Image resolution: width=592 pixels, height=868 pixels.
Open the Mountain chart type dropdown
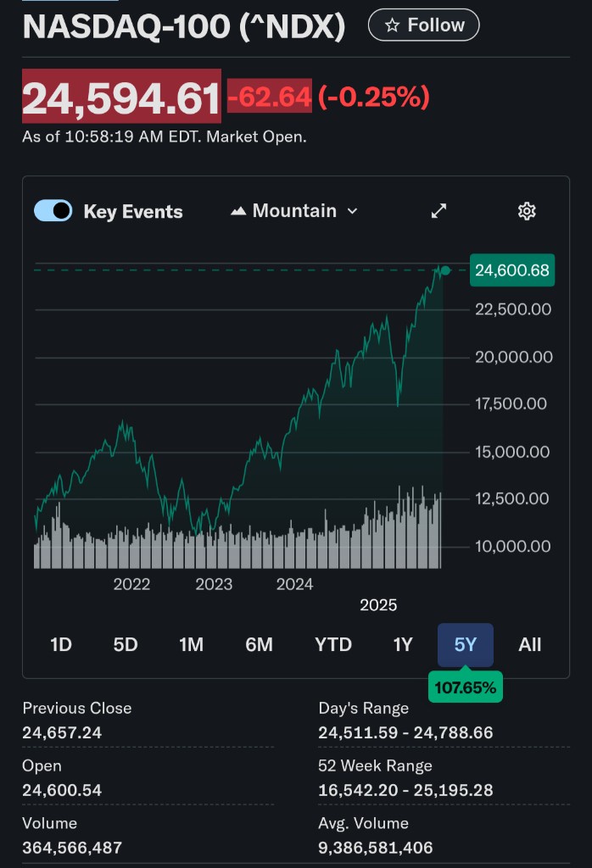[x=294, y=211]
